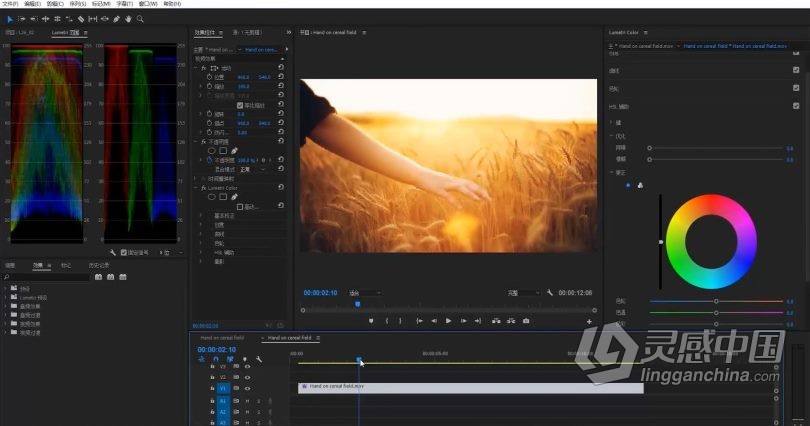Expand the Scale parameter twirl arrow

[x=201, y=87]
